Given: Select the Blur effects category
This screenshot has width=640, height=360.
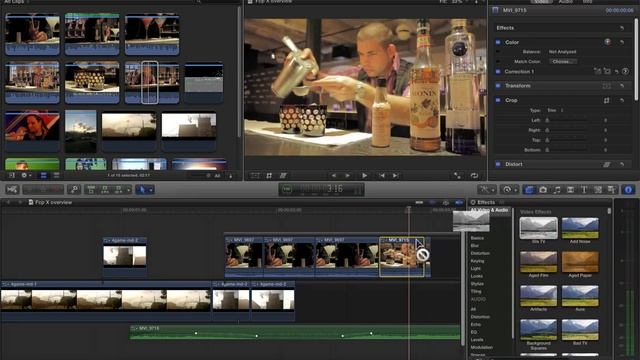Looking at the screenshot, I should coord(475,246).
